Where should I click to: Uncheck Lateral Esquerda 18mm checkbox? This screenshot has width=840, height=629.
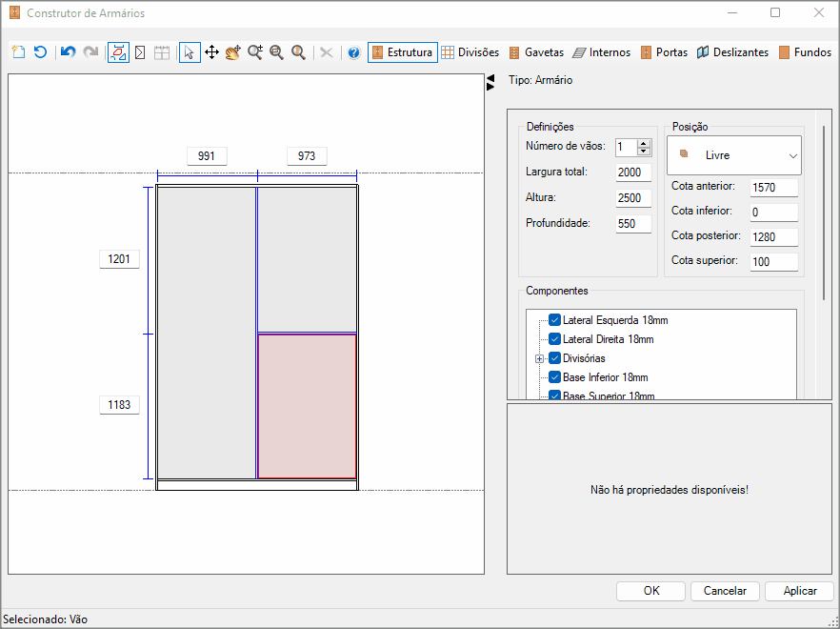point(555,320)
